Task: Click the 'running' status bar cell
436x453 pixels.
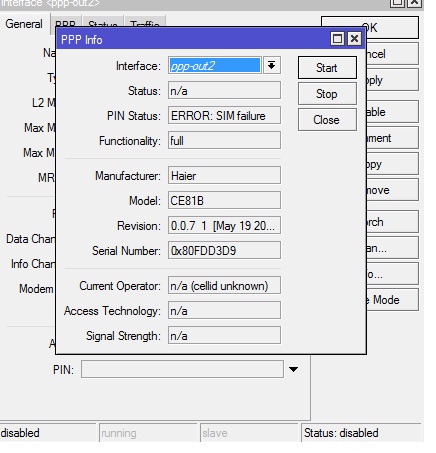Action: (148, 433)
